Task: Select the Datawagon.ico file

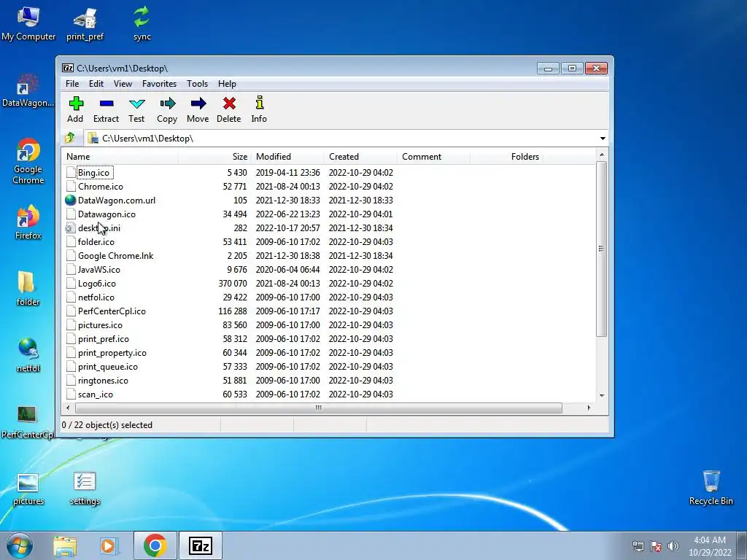Action: [107, 214]
